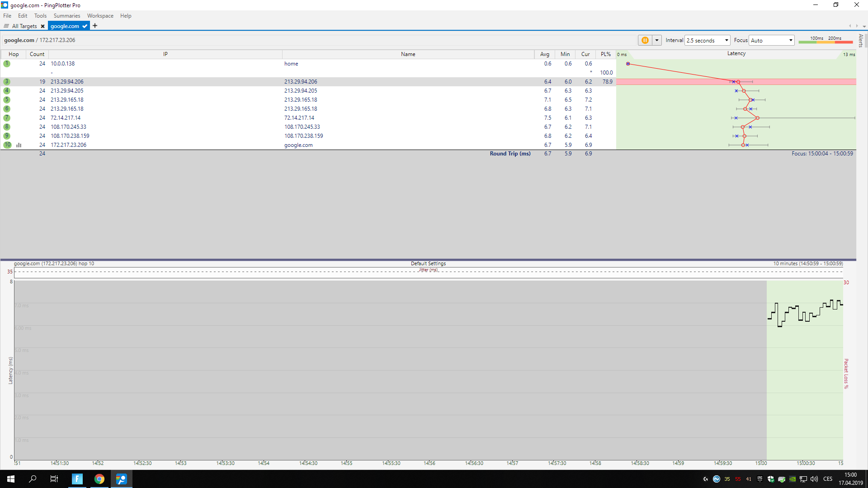
Task: Open the Workspace menu
Action: pos(100,16)
